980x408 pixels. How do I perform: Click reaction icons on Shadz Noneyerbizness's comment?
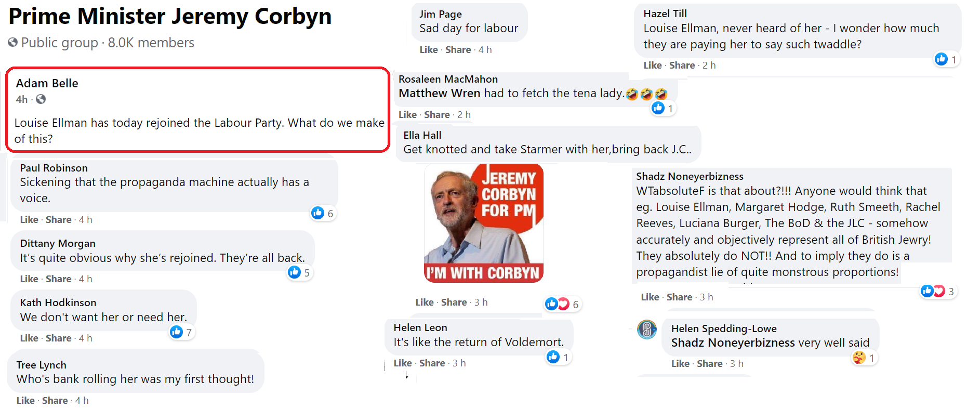click(933, 291)
